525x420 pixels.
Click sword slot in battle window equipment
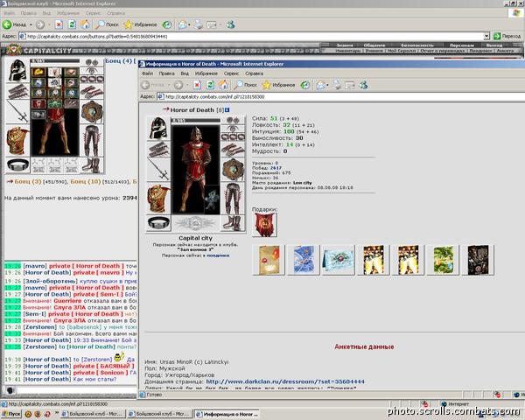17,112
